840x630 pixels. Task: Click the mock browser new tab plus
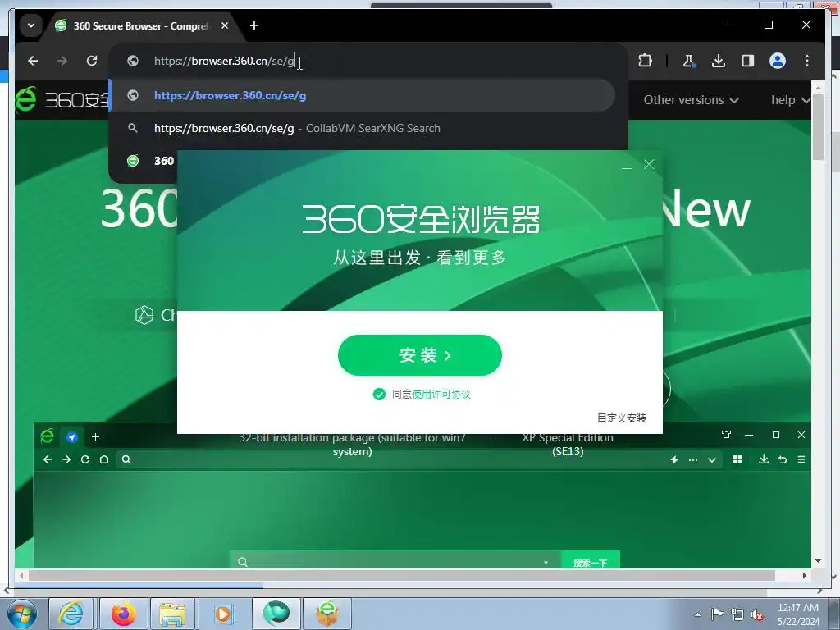(x=95, y=437)
